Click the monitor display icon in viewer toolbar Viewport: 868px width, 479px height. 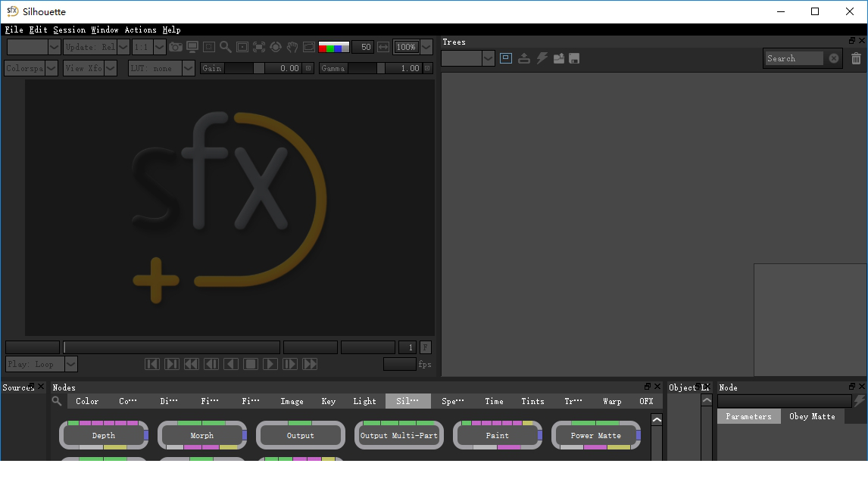(192, 47)
